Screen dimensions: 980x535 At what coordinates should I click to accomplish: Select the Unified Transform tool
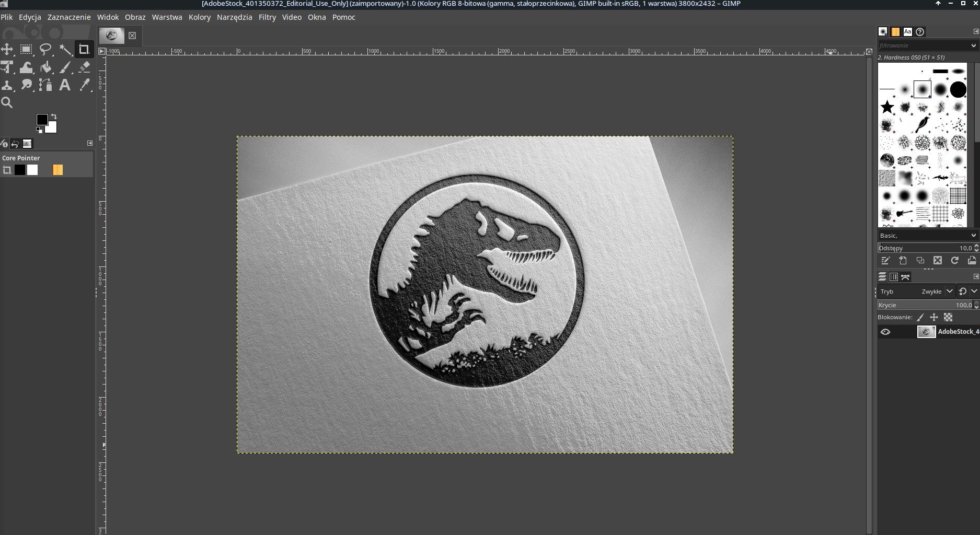click(x=7, y=67)
